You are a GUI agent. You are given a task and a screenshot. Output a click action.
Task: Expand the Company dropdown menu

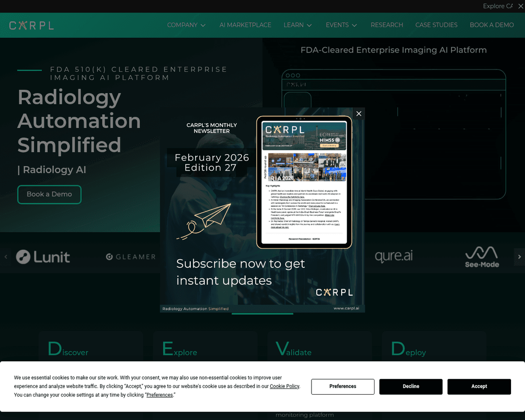pos(186,25)
